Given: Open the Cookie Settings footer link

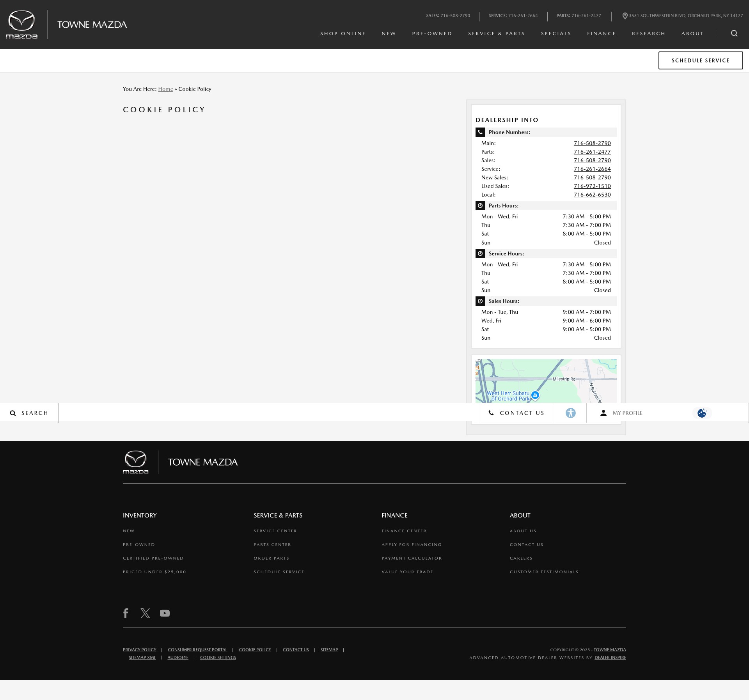Looking at the screenshot, I should (218, 657).
